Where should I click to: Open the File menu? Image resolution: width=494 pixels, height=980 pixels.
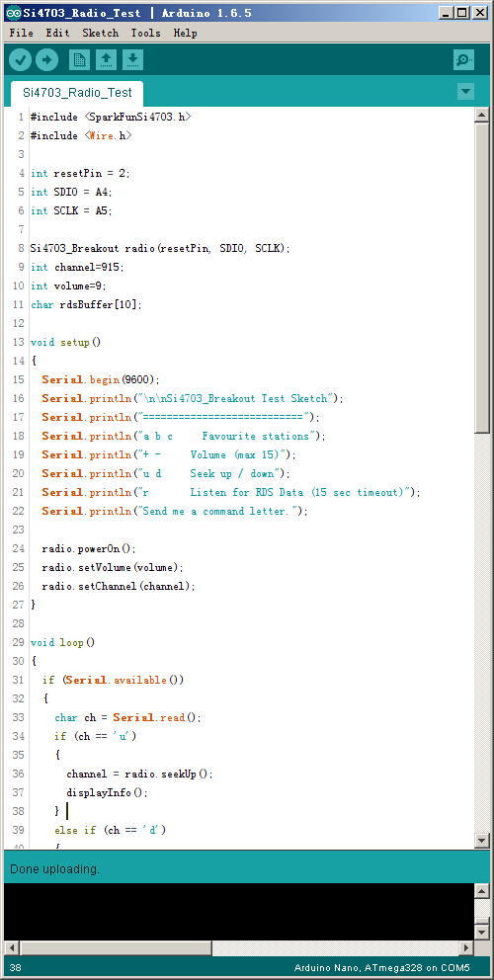[x=22, y=34]
